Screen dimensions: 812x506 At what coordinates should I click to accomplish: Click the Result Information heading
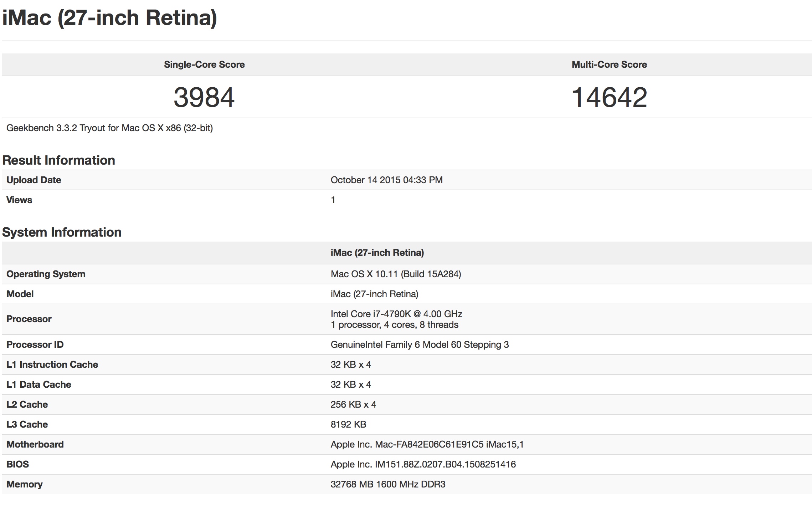[x=58, y=160]
